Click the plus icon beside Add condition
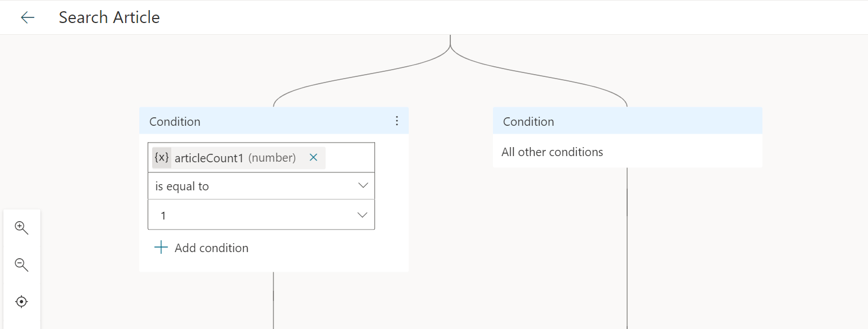The height and width of the screenshot is (329, 868). pyautogui.click(x=161, y=247)
